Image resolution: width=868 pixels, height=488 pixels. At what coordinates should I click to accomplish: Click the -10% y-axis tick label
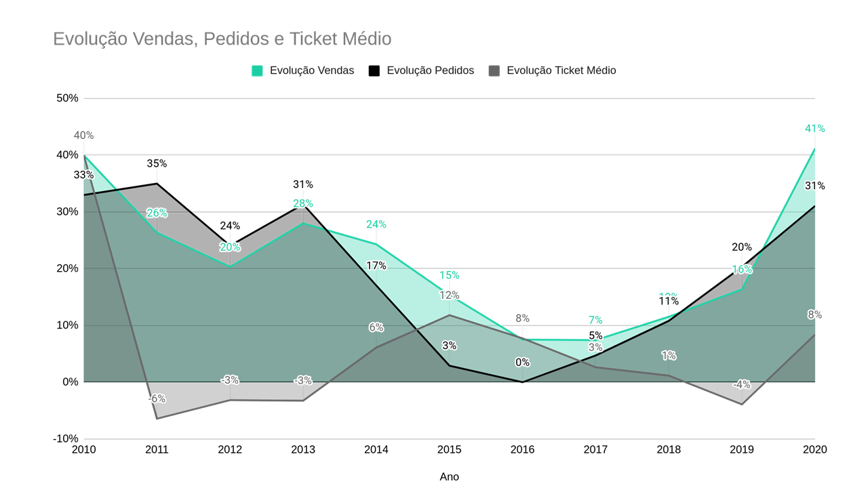click(x=66, y=439)
